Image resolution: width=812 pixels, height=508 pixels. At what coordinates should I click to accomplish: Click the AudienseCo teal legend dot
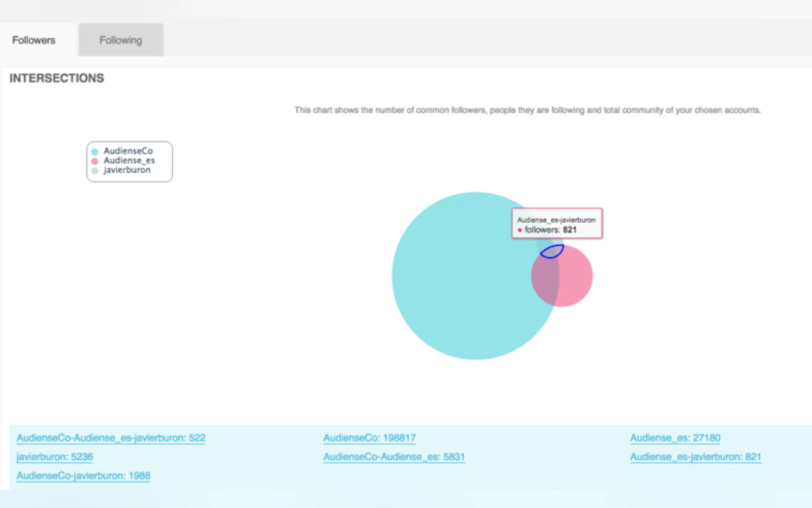(x=95, y=152)
